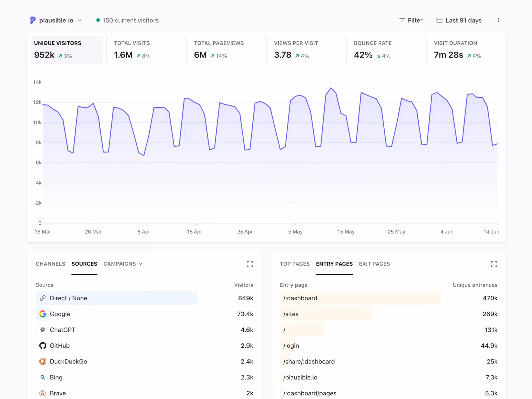Viewport: 532px width, 399px height.
Task: Click the 4.6k visitors value for ChatGPT
Action: (247, 330)
